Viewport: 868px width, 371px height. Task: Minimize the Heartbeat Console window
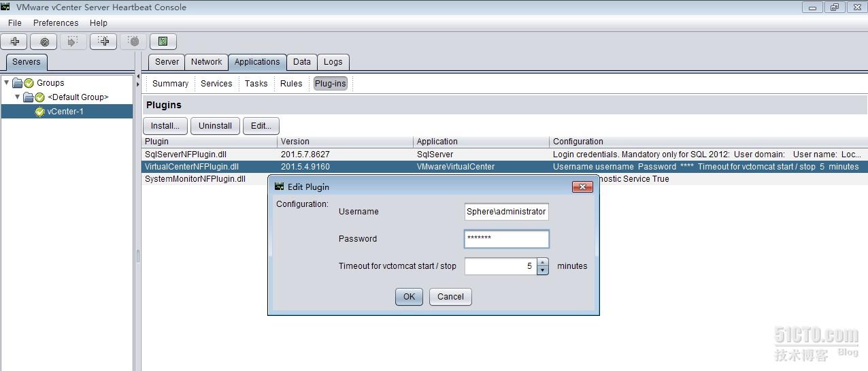point(812,7)
